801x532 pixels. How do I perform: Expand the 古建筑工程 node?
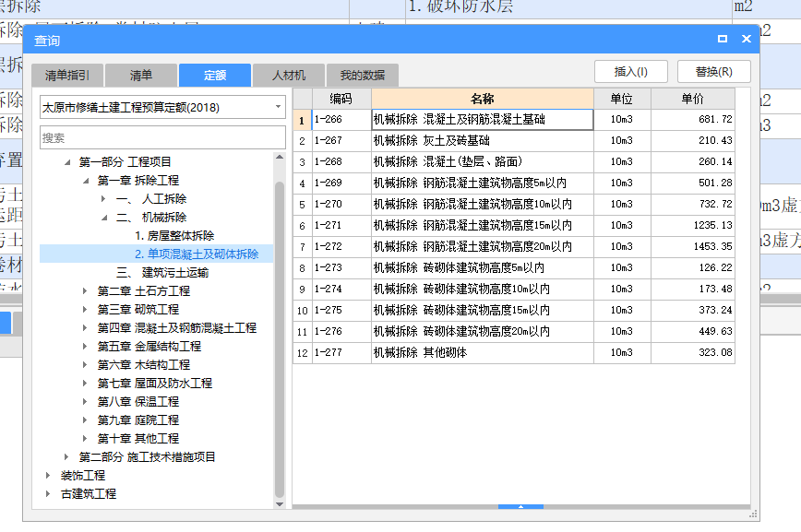point(49,493)
